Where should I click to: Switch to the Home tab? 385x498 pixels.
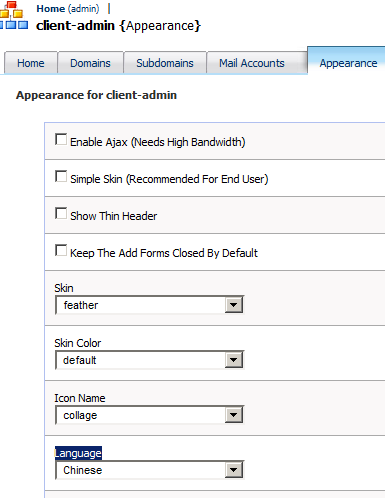(x=31, y=63)
